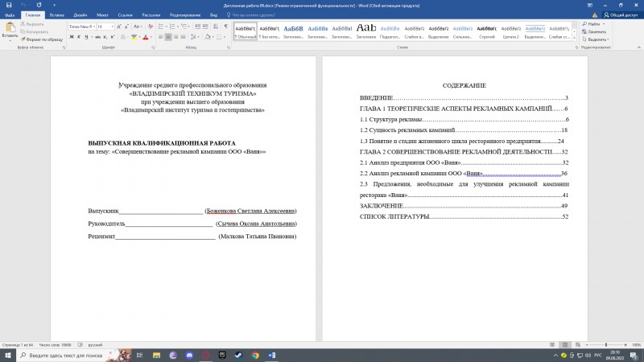This screenshot has width=644, height=362.
Task: Apply the Обычный (Normal) style
Action: (246, 31)
